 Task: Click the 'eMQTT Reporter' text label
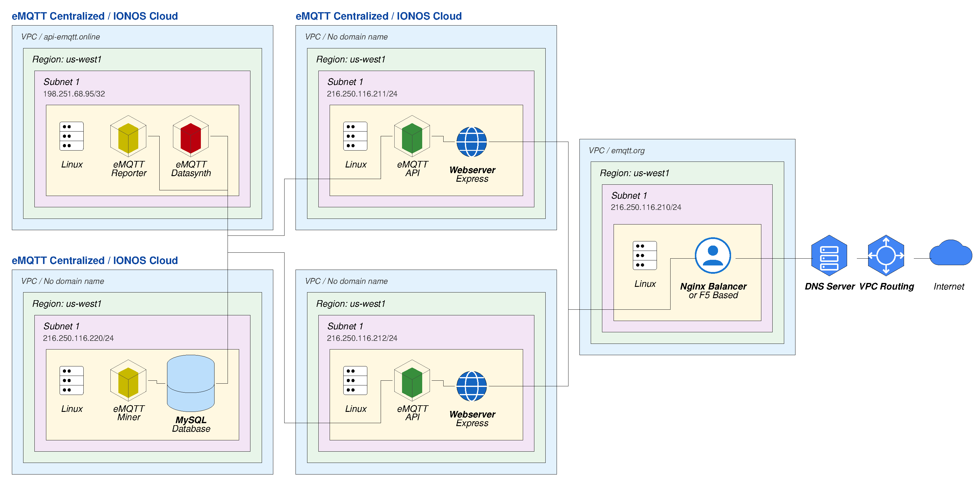click(x=128, y=169)
